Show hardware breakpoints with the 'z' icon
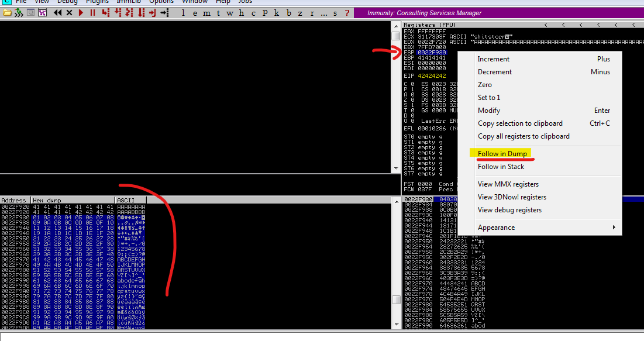The height and width of the screenshot is (341, 644). click(300, 13)
